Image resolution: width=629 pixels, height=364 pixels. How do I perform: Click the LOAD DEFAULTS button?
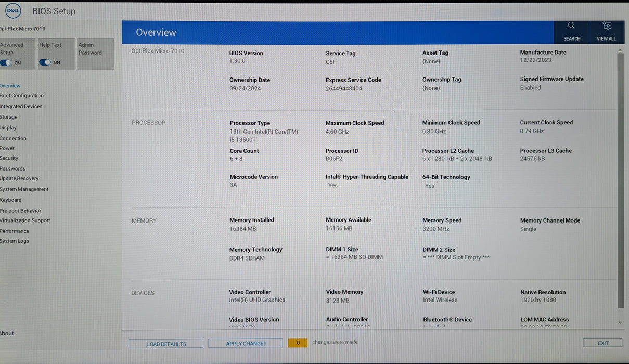[x=166, y=344]
